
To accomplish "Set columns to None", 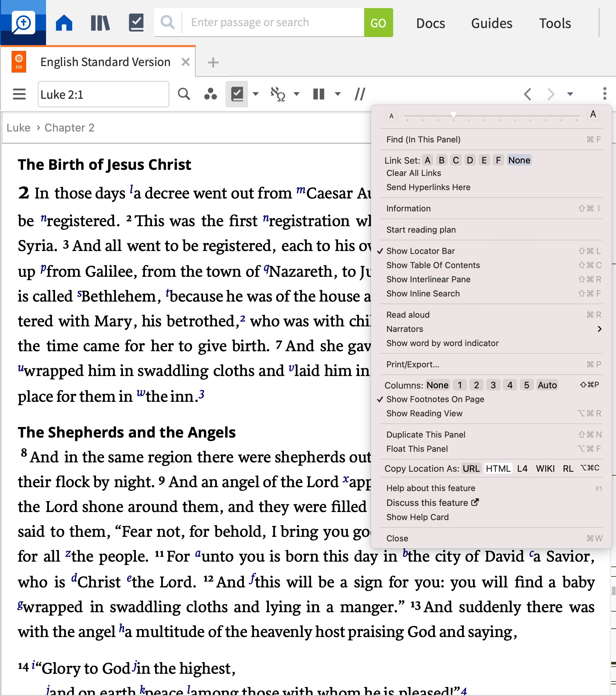I will [438, 385].
